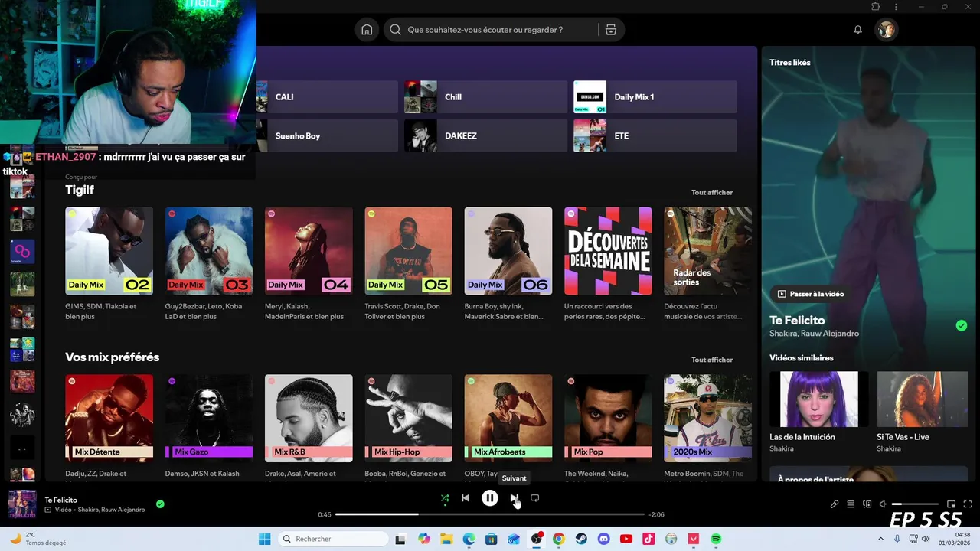Toggle liked checkmark beside Te Felicito panel title
This screenshot has width=980, height=551.
pos(962,326)
